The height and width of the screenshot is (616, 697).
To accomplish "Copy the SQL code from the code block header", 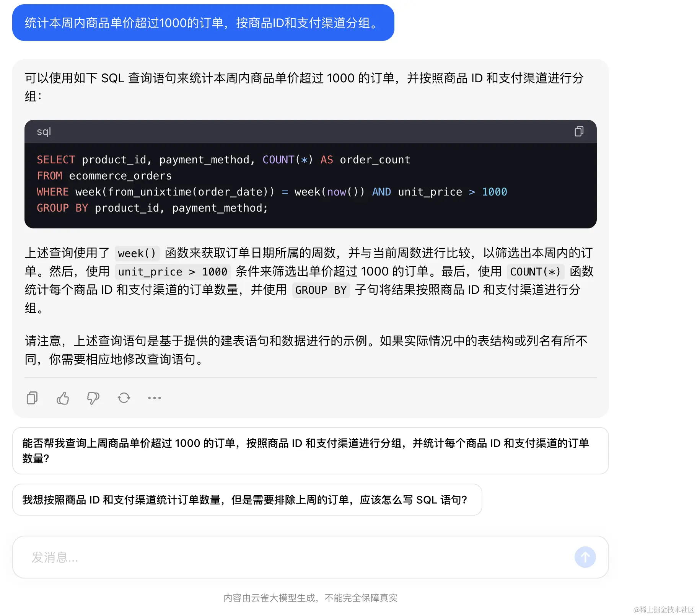I will [x=579, y=131].
